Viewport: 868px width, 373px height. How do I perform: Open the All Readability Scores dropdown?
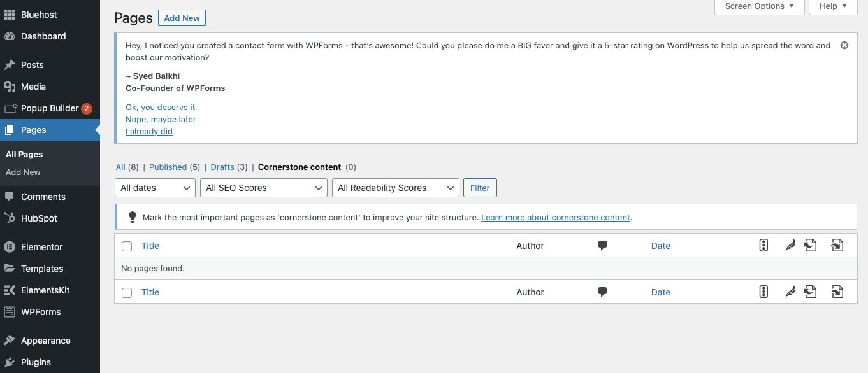click(395, 188)
